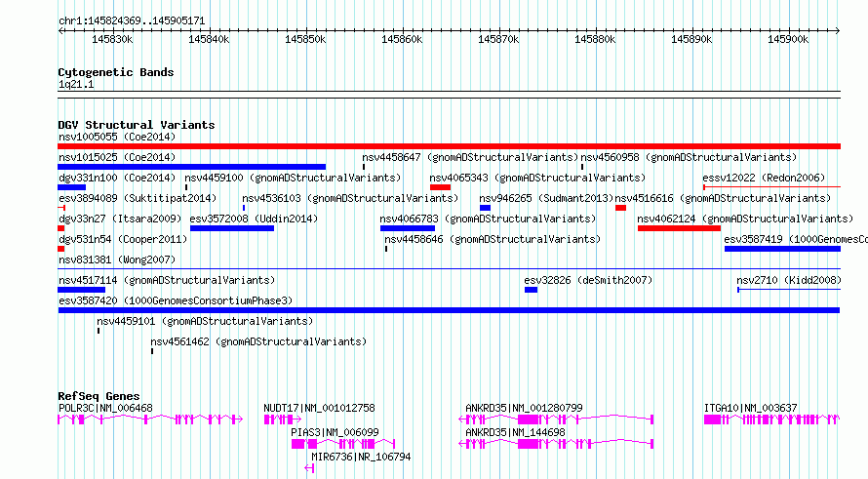868x479 pixels.
Task: Click nsv946265 (Sudmant2013) label
Action: tap(546, 198)
